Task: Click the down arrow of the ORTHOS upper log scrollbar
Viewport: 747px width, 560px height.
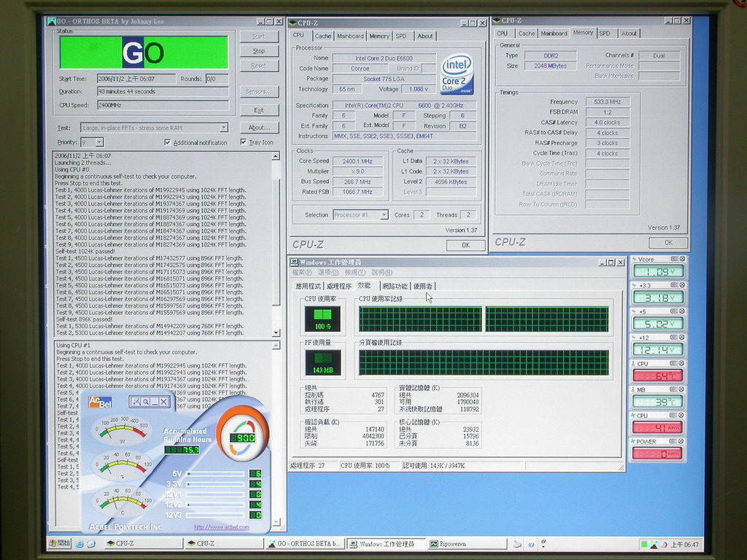Action: pyautogui.click(x=276, y=332)
